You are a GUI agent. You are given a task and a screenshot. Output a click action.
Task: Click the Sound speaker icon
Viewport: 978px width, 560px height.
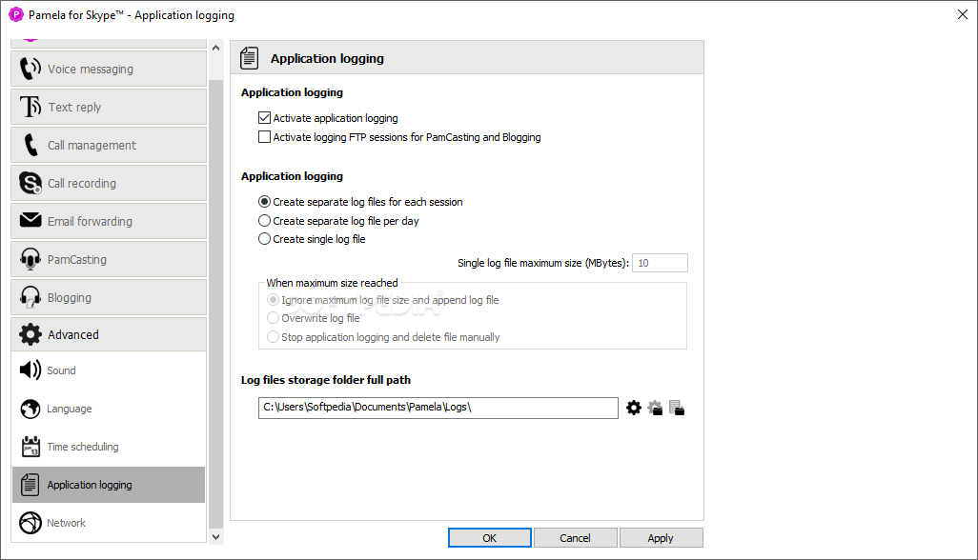30,370
